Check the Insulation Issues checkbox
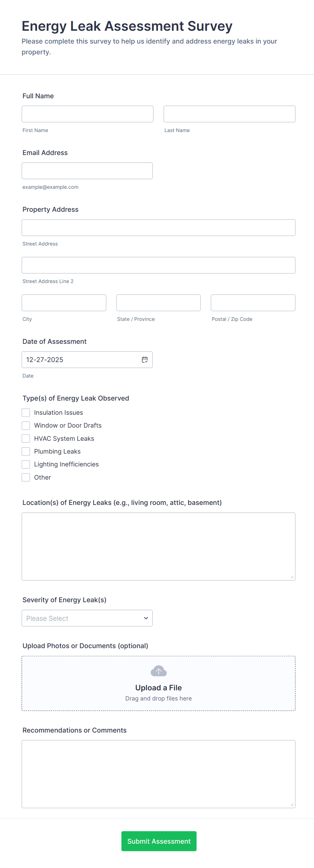 pos(26,412)
